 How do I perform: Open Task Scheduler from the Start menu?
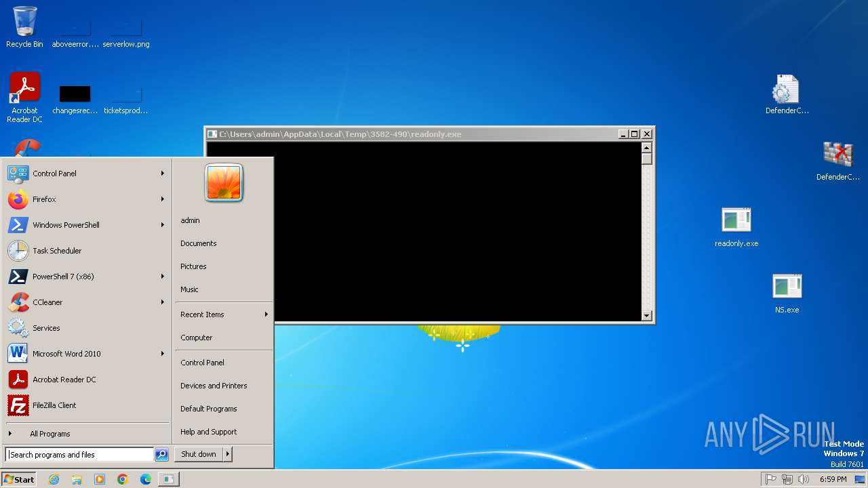(87, 251)
